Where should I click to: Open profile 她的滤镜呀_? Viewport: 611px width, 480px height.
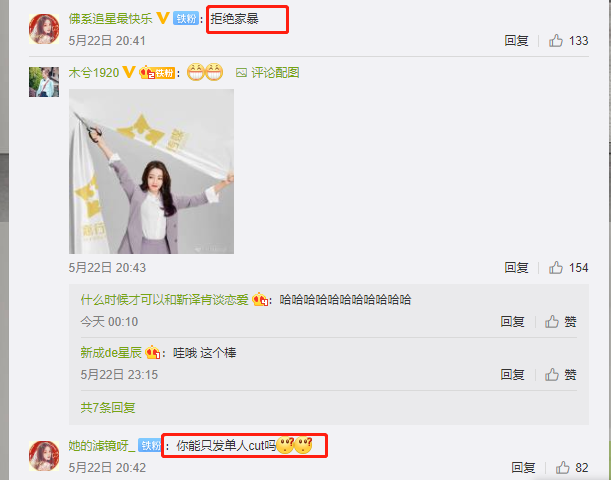(x=102, y=445)
